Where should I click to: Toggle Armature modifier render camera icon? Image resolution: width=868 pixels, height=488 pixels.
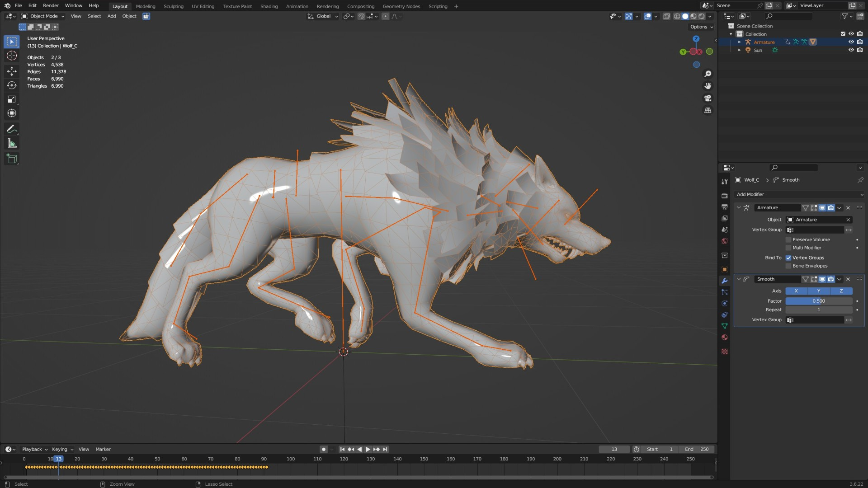[x=830, y=208]
